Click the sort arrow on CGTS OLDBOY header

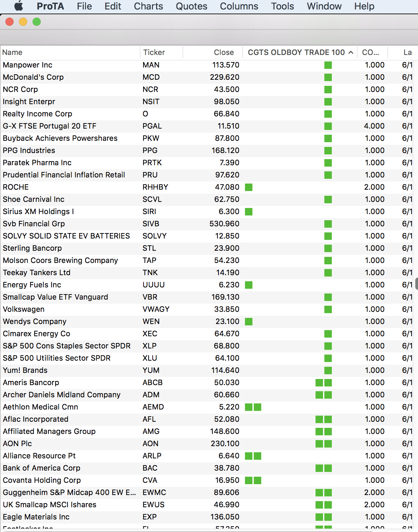[x=351, y=52]
